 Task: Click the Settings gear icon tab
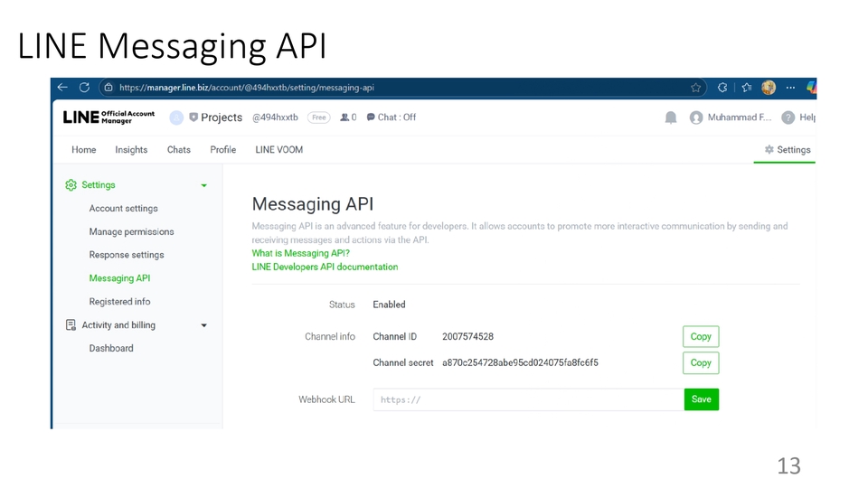(787, 150)
